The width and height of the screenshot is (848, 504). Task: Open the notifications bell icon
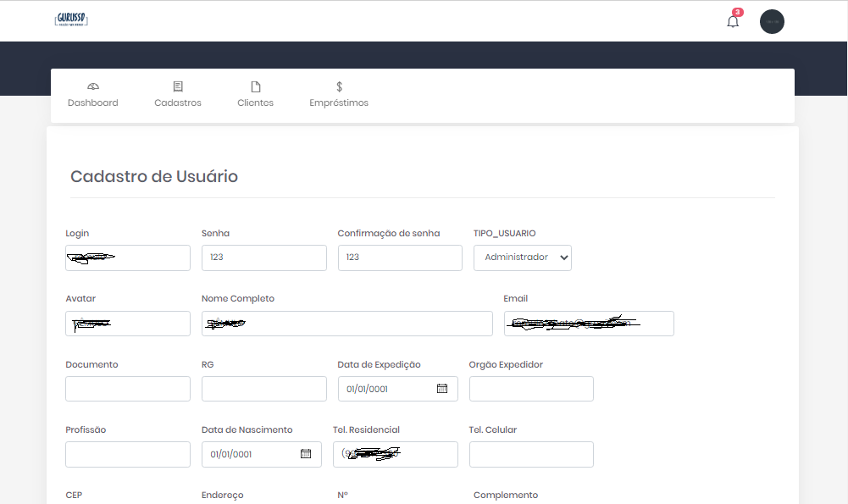(733, 21)
